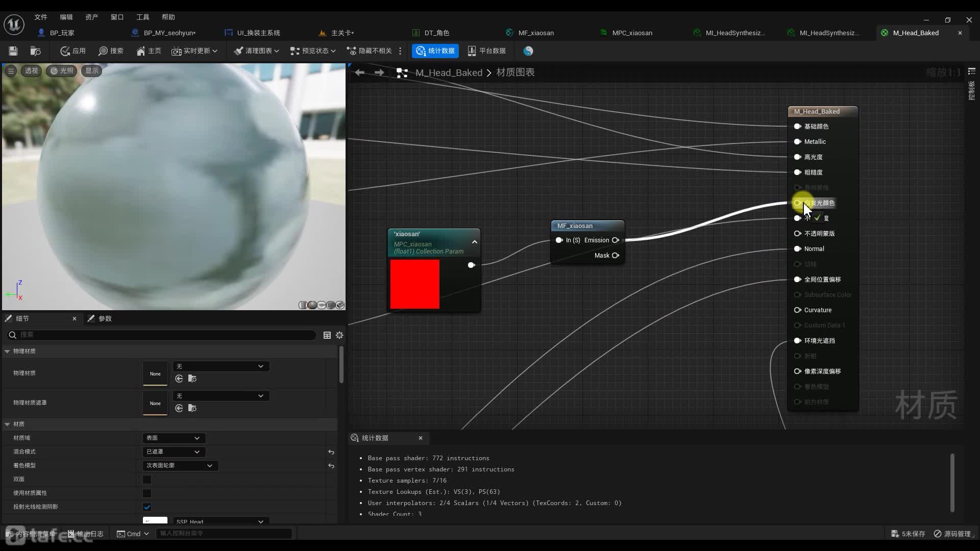
Task: Toggle the 统计数据 stats button
Action: [435, 51]
